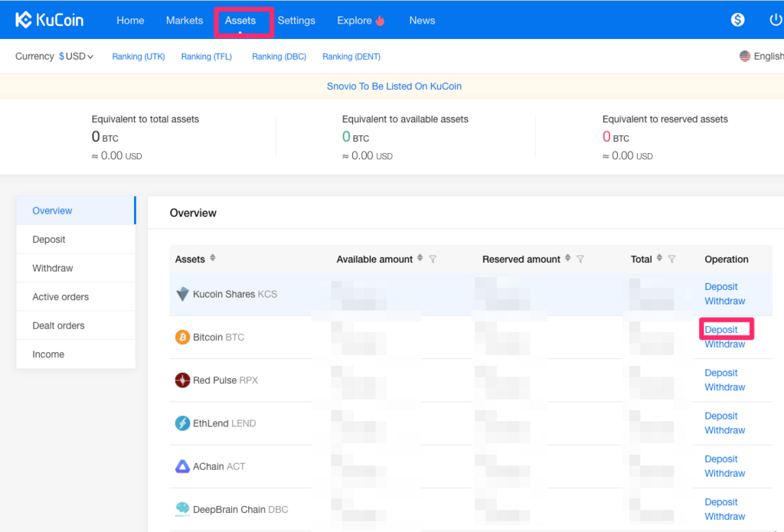
Task: Click Deposit for Kucoin Shares KCS
Action: click(721, 286)
